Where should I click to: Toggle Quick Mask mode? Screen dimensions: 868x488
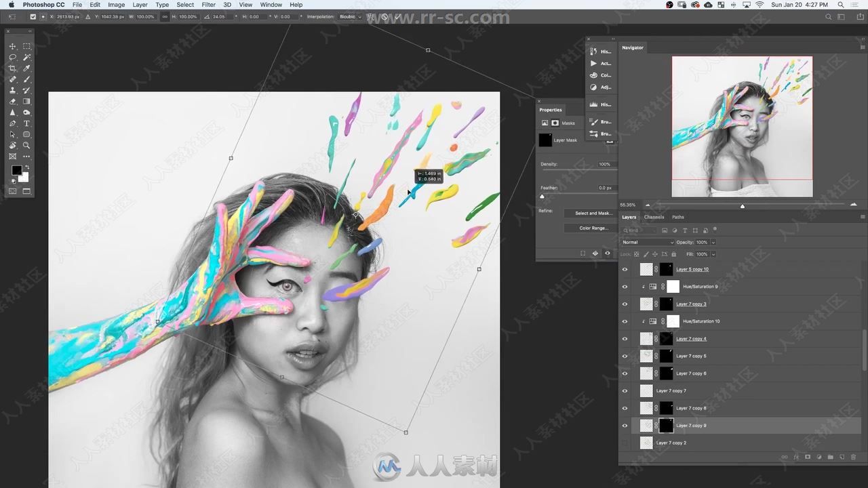[x=12, y=191]
